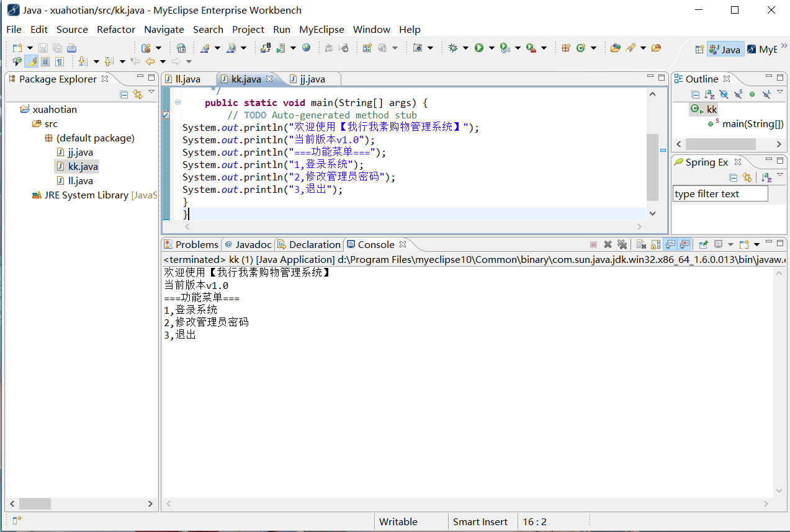Click the Next Annotation arrow icon
Viewport: 790px width, 532px height.
click(83, 61)
